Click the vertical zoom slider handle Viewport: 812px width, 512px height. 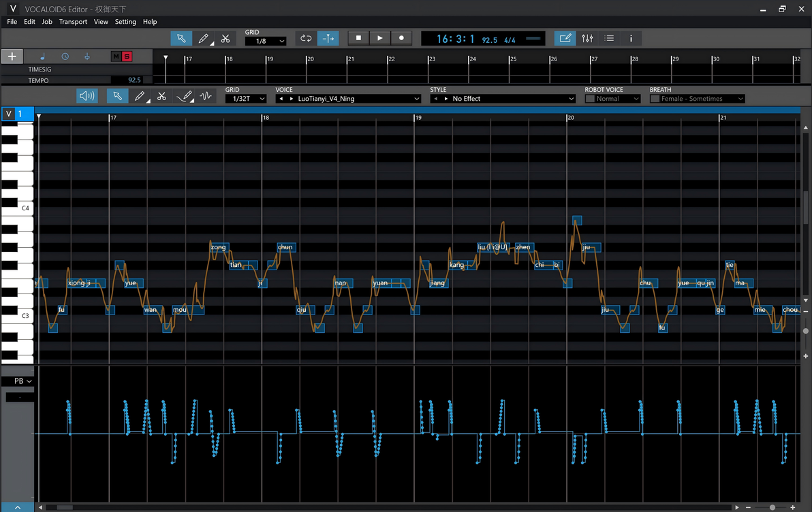point(806,331)
